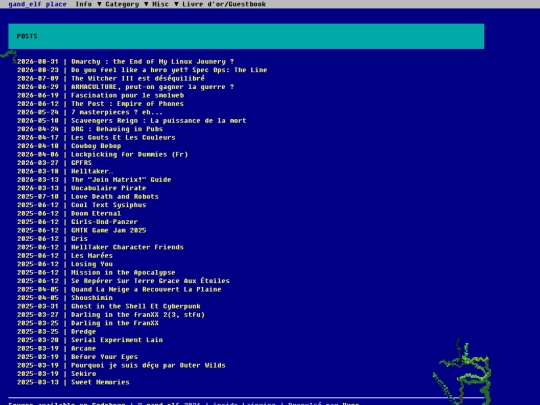Viewport: 540px width, 405px height.
Task: Open Quand La Neige a Recouvert La Plaine
Action: point(146,289)
